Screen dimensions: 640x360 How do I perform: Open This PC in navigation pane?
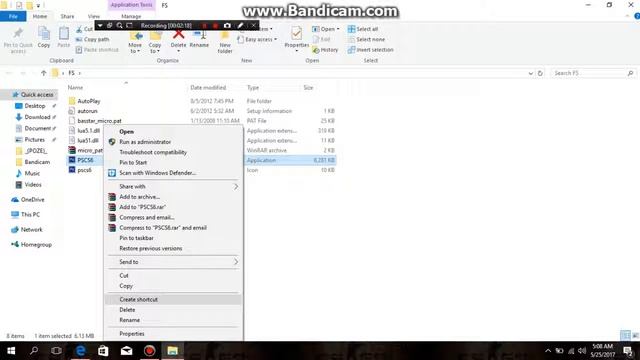pos(26,214)
